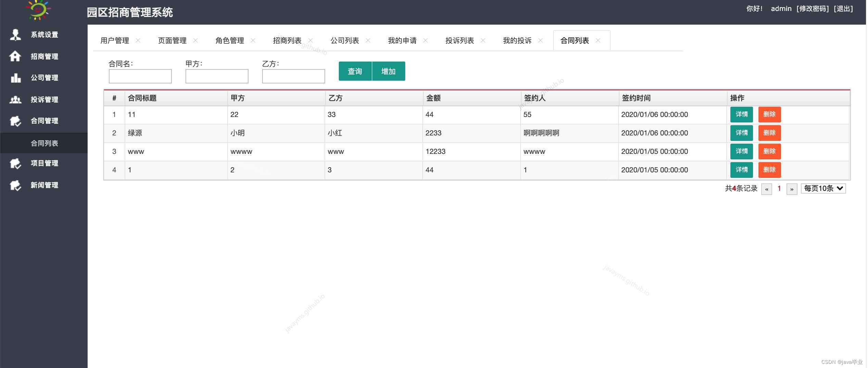The width and height of the screenshot is (868, 368).
Task: Go to next page (»)
Action: (x=792, y=189)
